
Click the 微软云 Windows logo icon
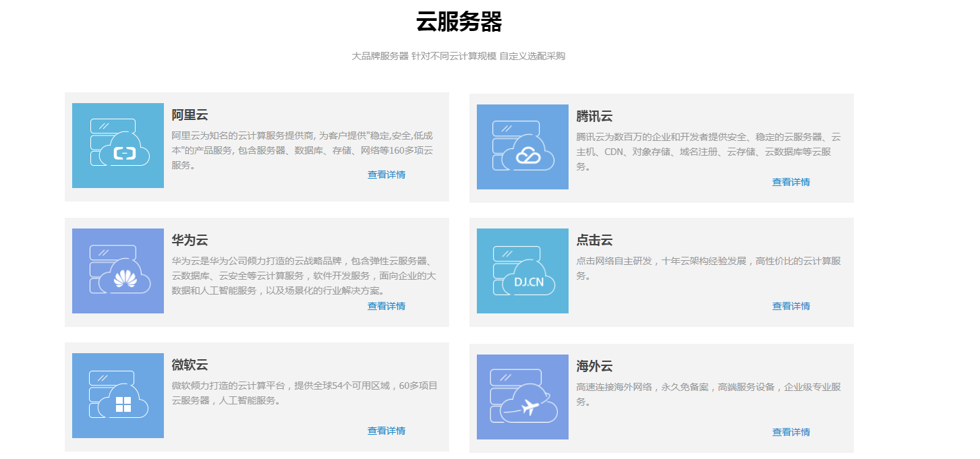(x=118, y=396)
